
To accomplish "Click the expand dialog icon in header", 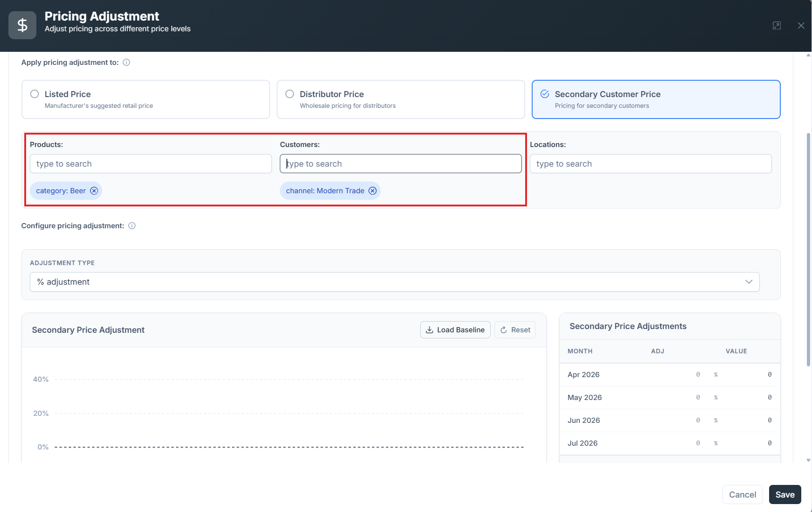I will coord(777,26).
